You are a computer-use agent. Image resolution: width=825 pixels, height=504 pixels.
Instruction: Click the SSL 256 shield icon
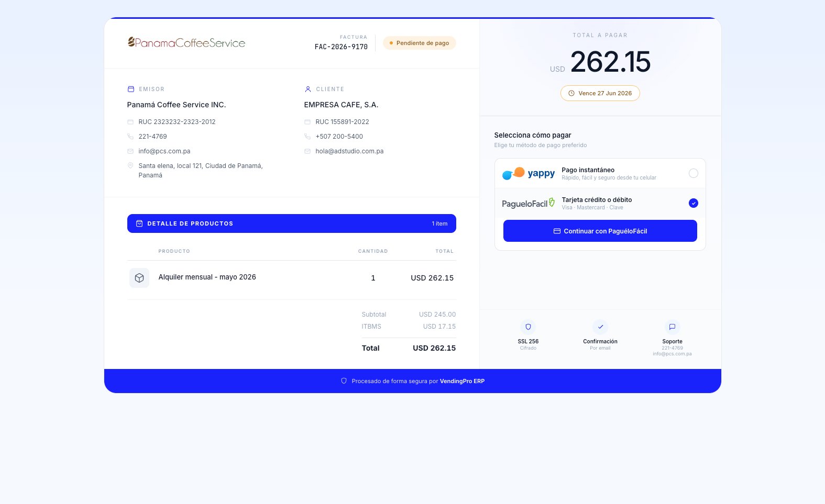coord(528,327)
